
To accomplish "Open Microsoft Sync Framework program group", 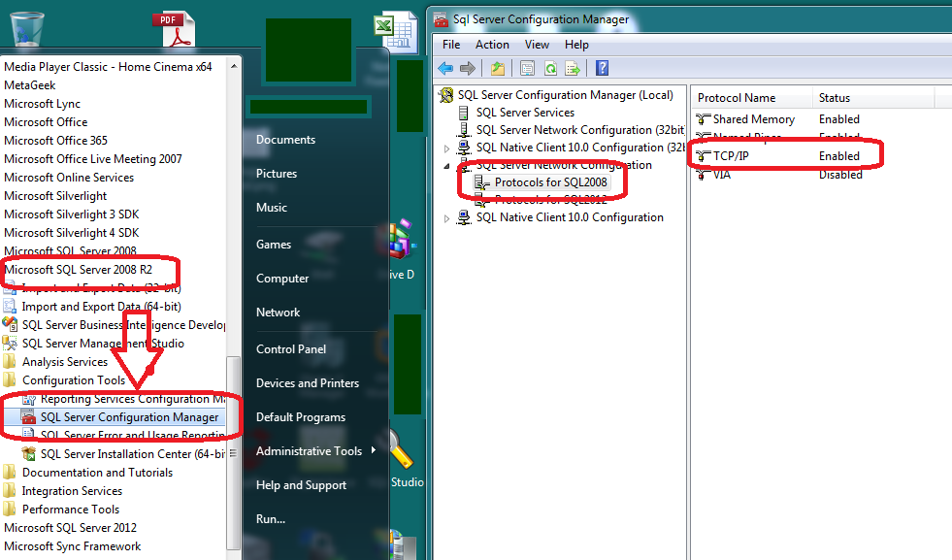I will tap(72, 546).
